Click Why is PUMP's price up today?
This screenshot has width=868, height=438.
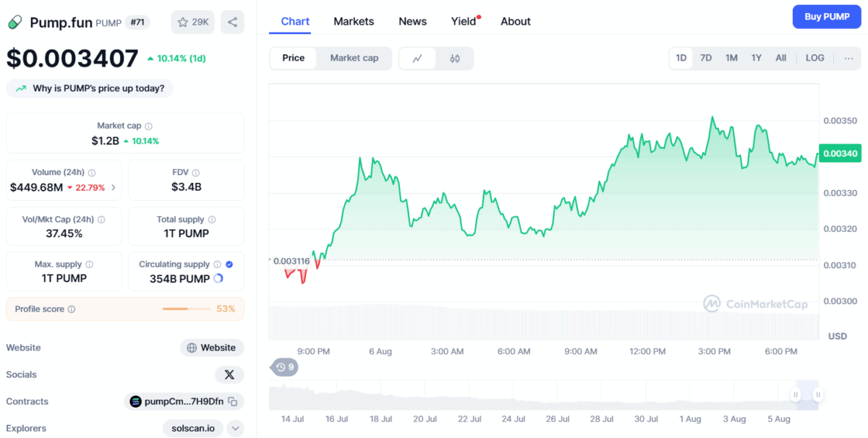(90, 88)
